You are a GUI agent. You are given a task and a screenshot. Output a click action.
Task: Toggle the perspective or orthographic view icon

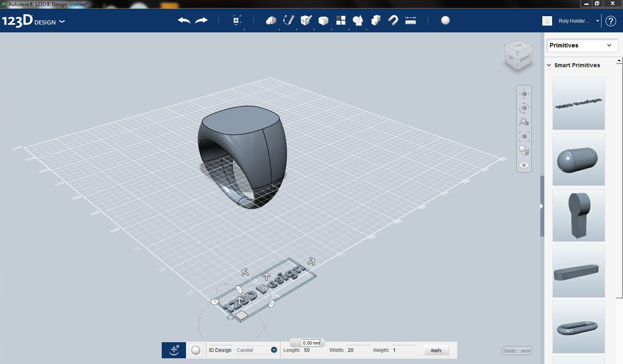point(524,151)
